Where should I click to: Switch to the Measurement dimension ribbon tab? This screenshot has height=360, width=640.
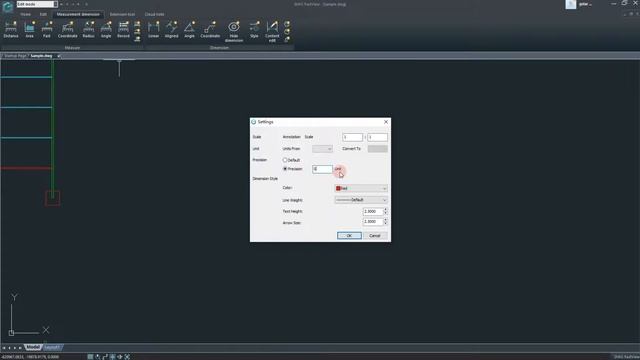pos(78,14)
